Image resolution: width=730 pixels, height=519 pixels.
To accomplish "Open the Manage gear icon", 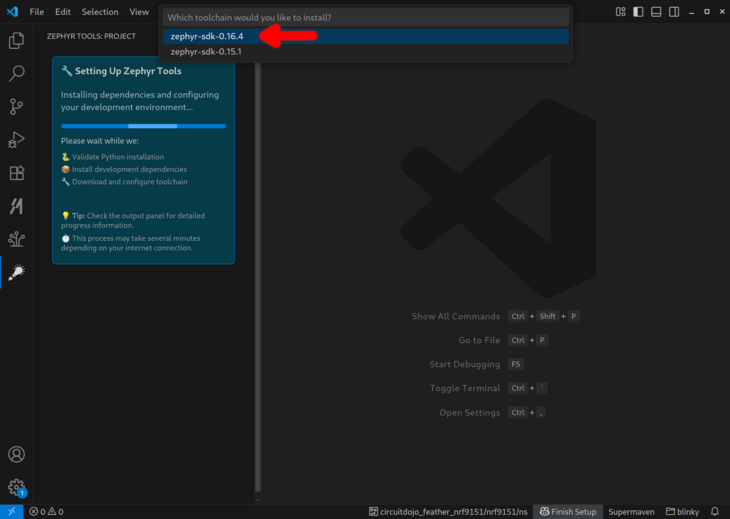I will [x=16, y=487].
